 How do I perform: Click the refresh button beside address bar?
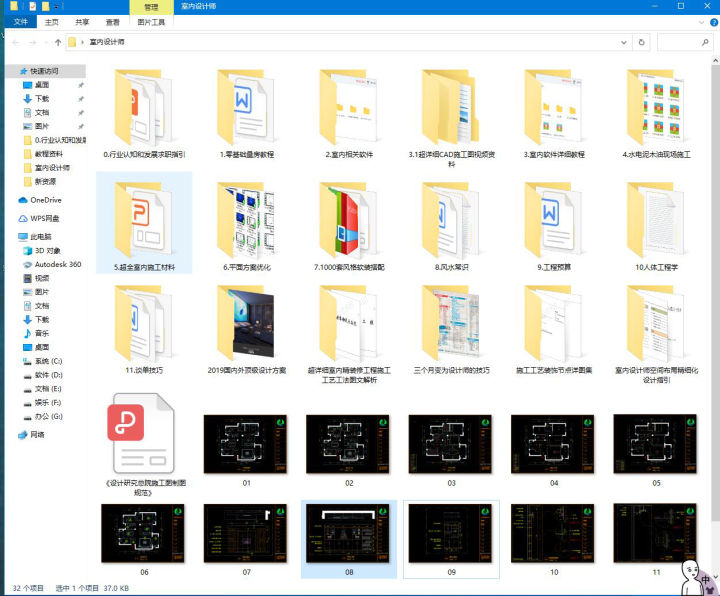(641, 42)
